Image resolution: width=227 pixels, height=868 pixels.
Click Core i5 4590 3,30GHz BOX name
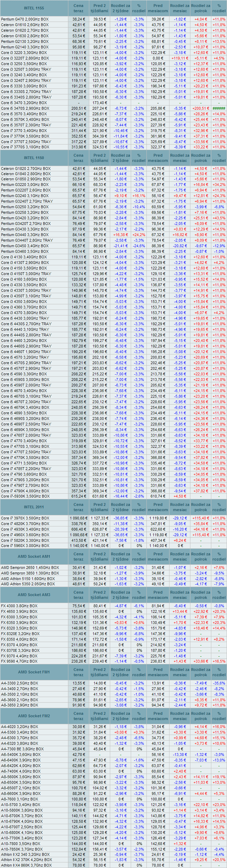pos(24,374)
